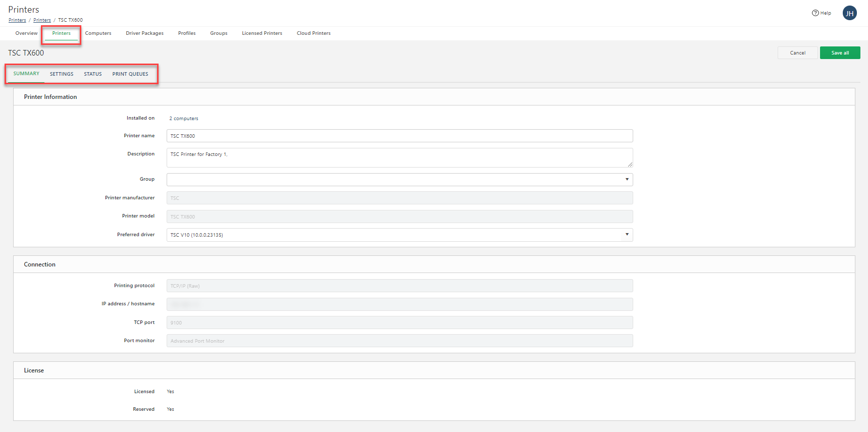Click into the Printer name field
The height and width of the screenshot is (432, 868).
tap(399, 136)
